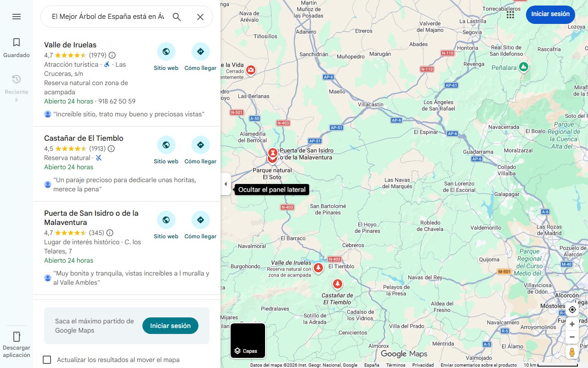Enable Actualizar los resultados al mover el mapa
Image resolution: width=588 pixels, height=368 pixels.
(47, 360)
